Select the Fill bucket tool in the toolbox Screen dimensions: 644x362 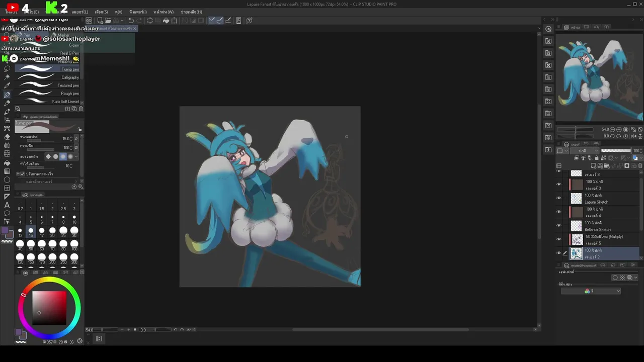[x=7, y=163]
